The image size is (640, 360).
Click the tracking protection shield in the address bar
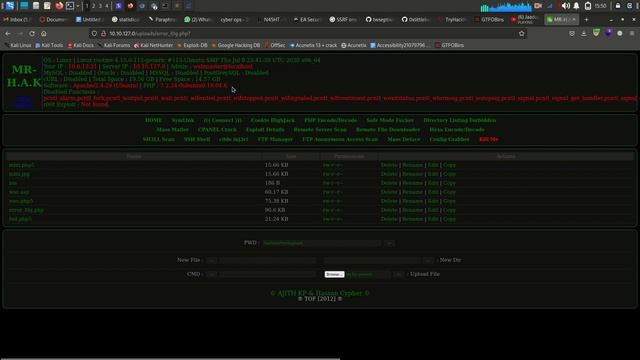click(x=94, y=33)
